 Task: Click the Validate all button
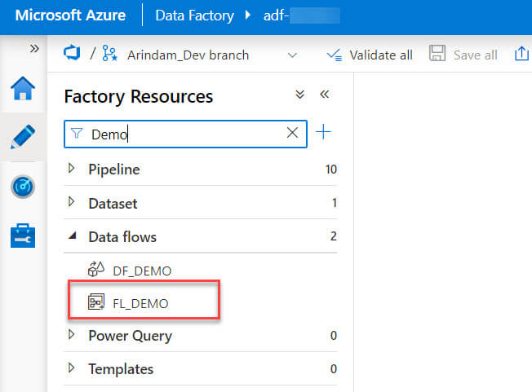[370, 55]
